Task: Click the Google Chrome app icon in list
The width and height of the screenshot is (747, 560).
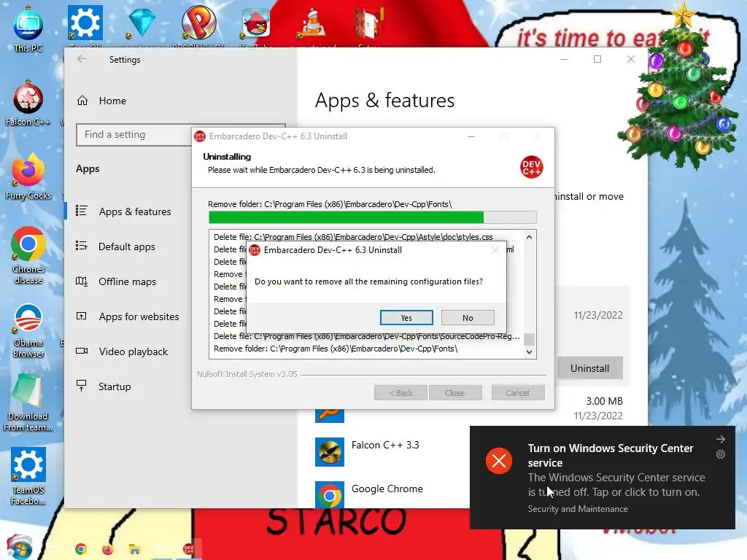Action: (330, 494)
